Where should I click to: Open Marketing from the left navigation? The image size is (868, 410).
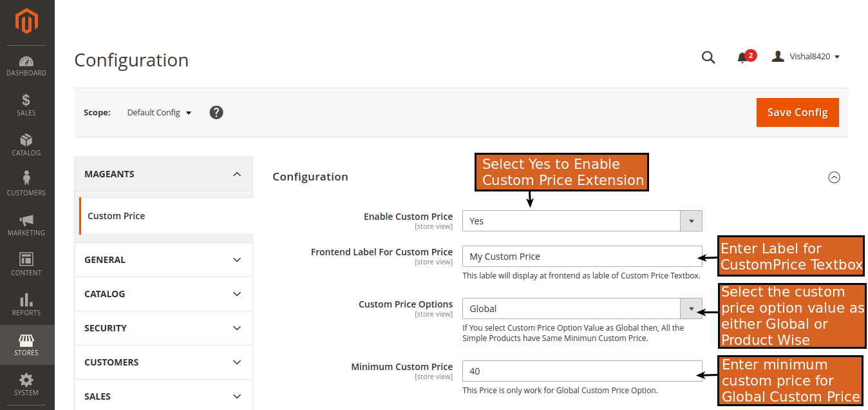(26, 224)
